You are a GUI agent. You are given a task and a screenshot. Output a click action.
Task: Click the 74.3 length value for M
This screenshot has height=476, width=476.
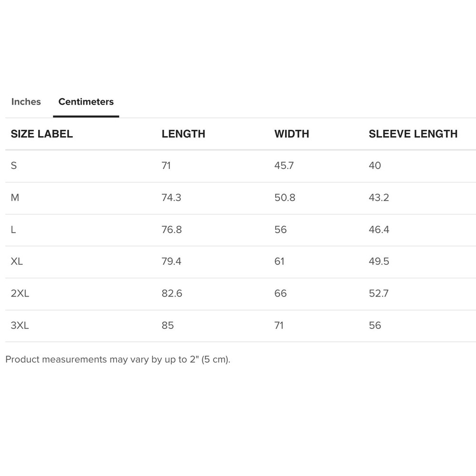click(171, 198)
